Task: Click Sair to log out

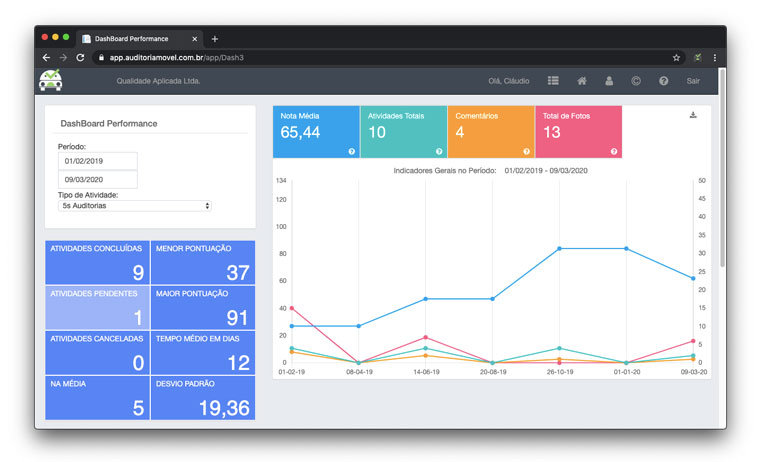Action: coord(693,80)
